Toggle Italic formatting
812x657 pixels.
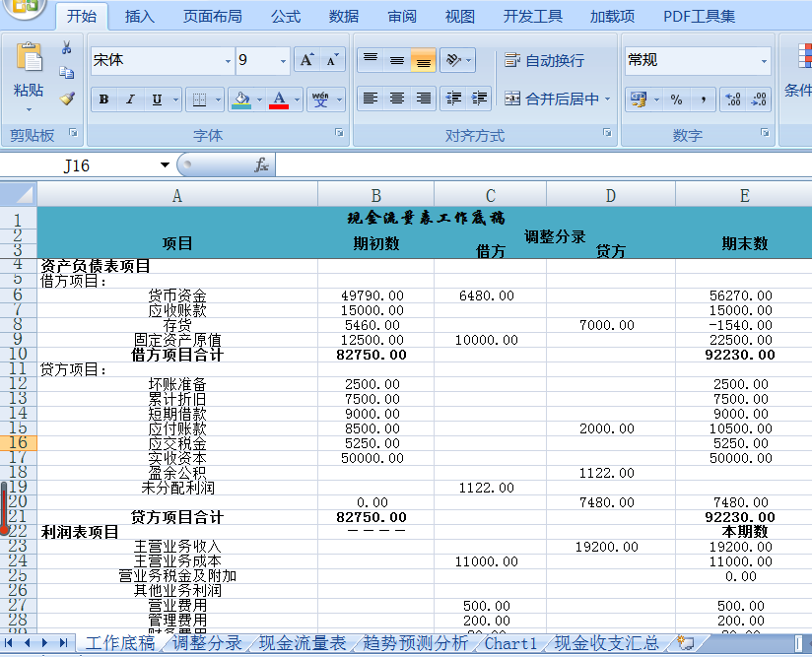coord(130,99)
